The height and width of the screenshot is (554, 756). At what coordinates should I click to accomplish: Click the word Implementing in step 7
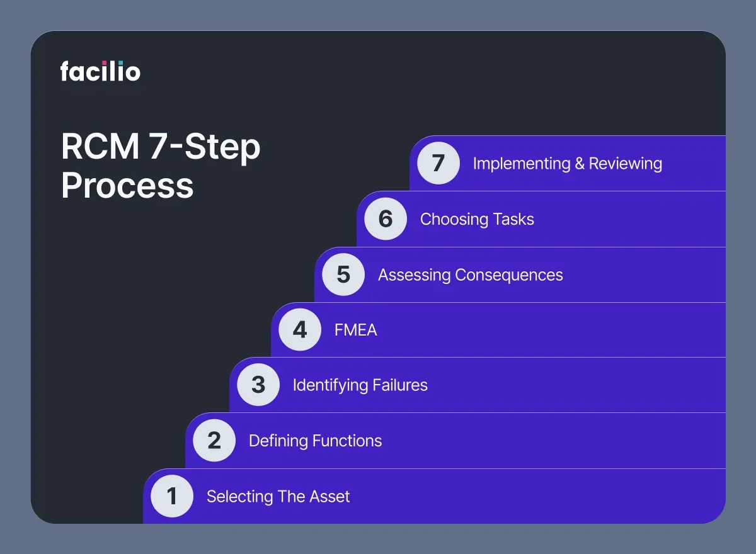coord(521,164)
